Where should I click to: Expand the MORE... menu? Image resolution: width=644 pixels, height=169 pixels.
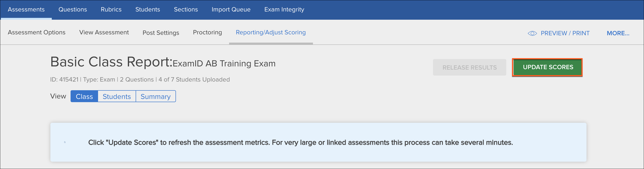(x=618, y=33)
